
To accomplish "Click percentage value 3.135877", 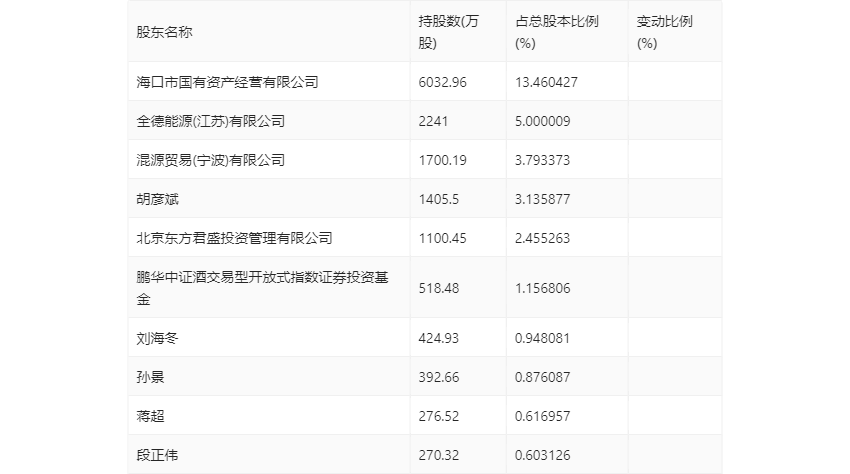I will click(543, 199).
